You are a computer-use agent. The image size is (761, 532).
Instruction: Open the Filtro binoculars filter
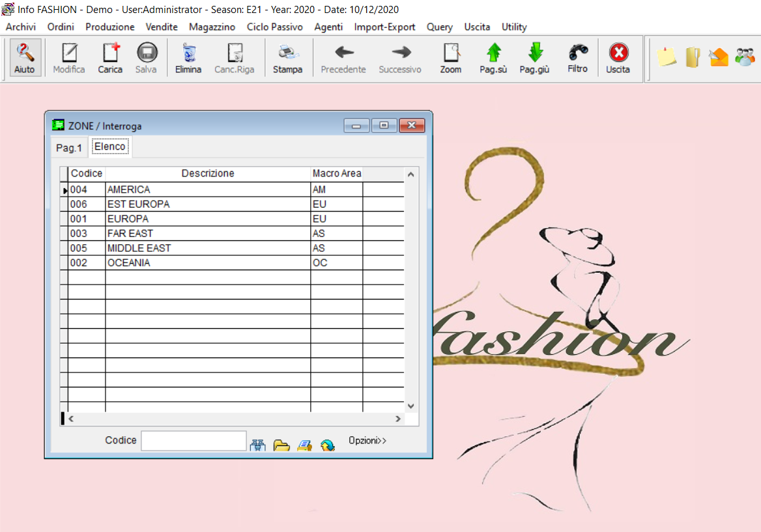(x=577, y=57)
